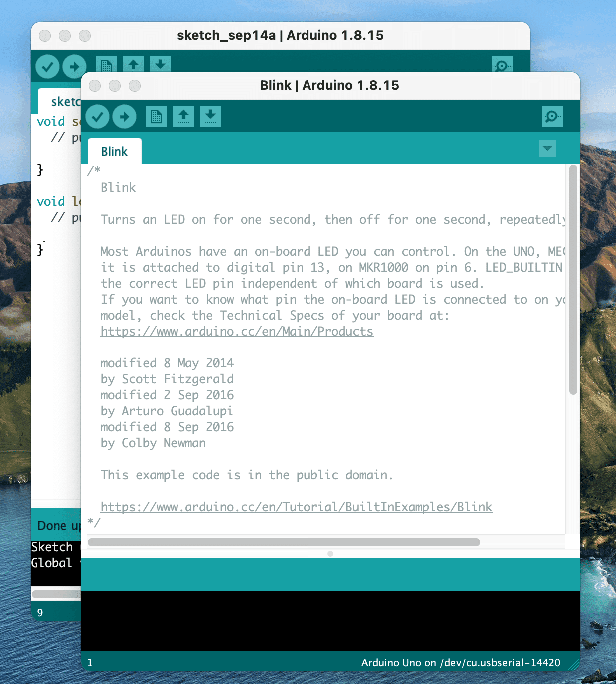Click Upload in the sketch_sep14a window
Image resolution: width=616 pixels, height=684 pixels.
pyautogui.click(x=74, y=66)
